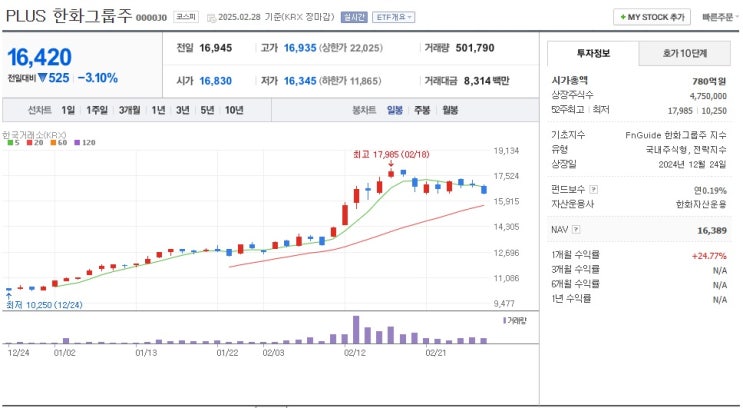Screen dimensions: 743x408
Task: Select the 3년 line chart period
Action: point(182,110)
